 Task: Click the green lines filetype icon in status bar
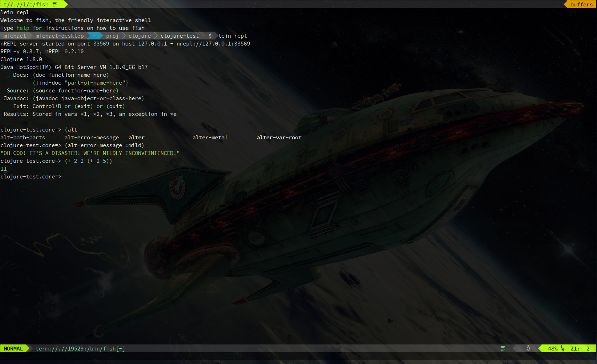pos(503,348)
